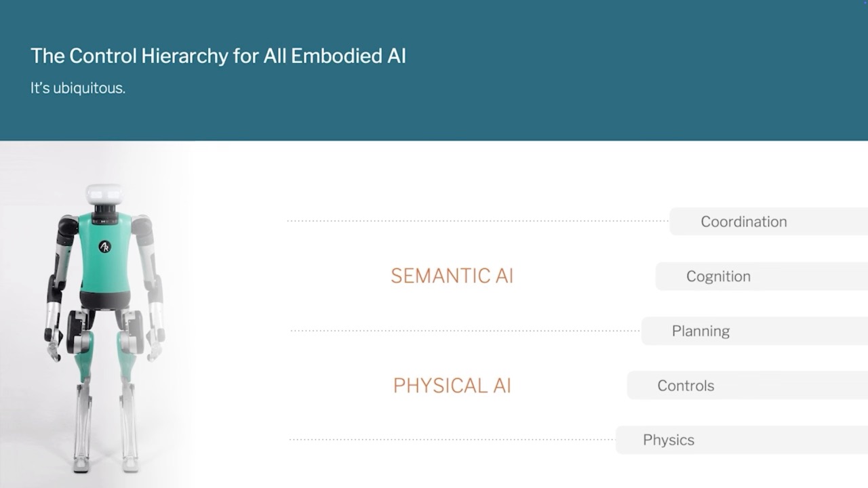Click the robot's teal torso panel

tap(104, 251)
